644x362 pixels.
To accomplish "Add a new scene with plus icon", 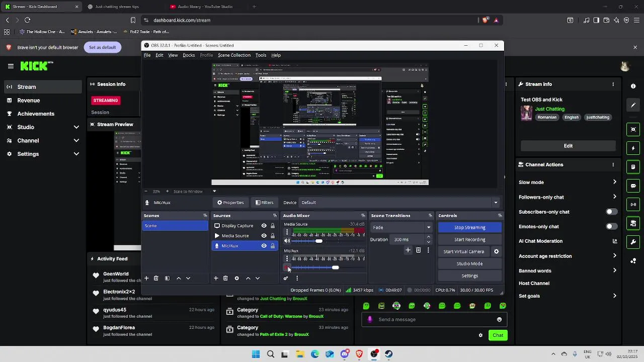I will 146,279.
